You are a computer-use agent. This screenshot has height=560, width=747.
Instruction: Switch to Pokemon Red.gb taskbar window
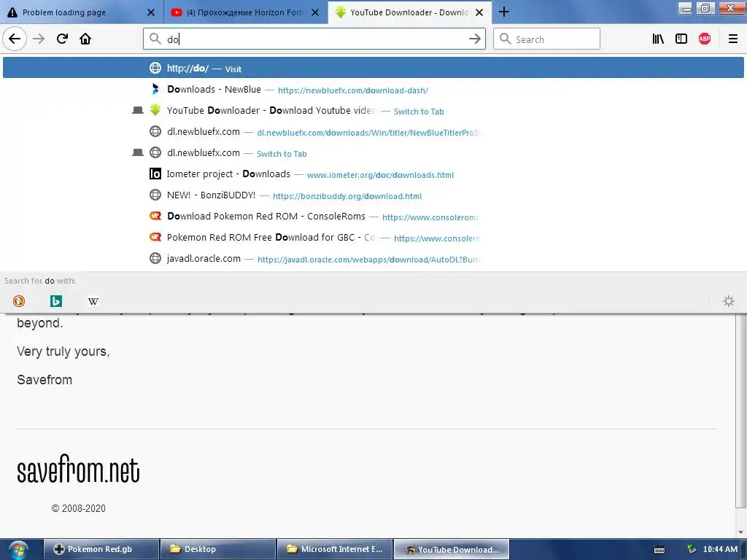click(101, 549)
